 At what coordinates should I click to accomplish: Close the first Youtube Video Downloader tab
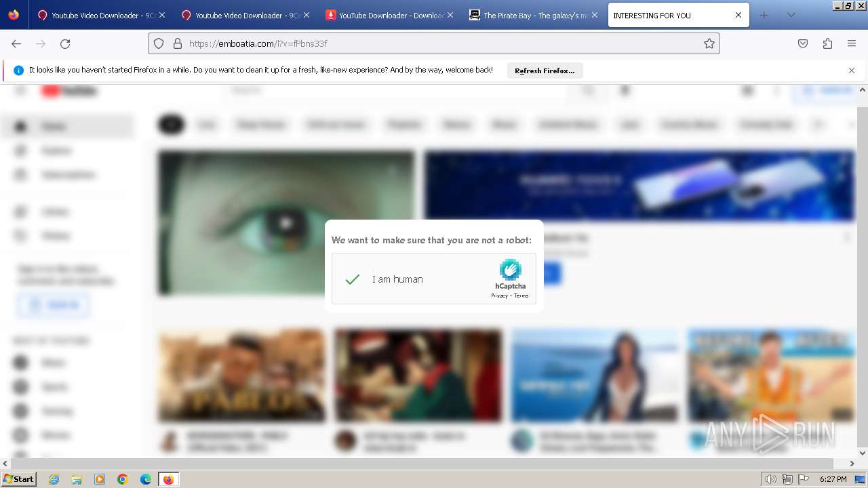click(x=162, y=15)
